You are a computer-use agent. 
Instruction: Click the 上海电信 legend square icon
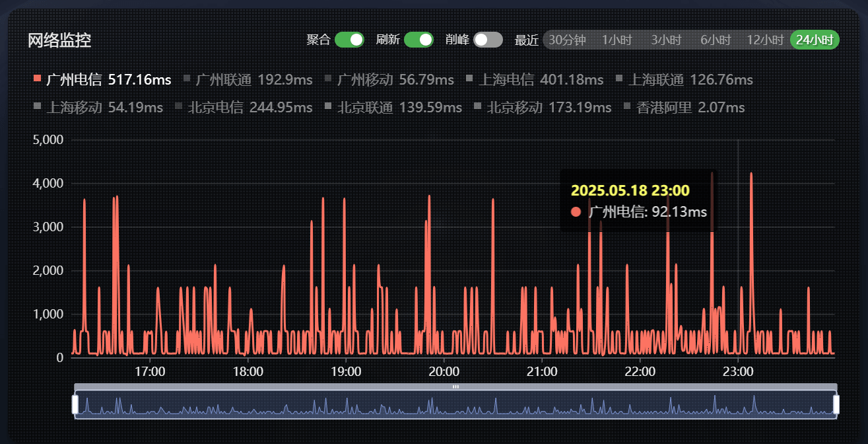point(469,79)
